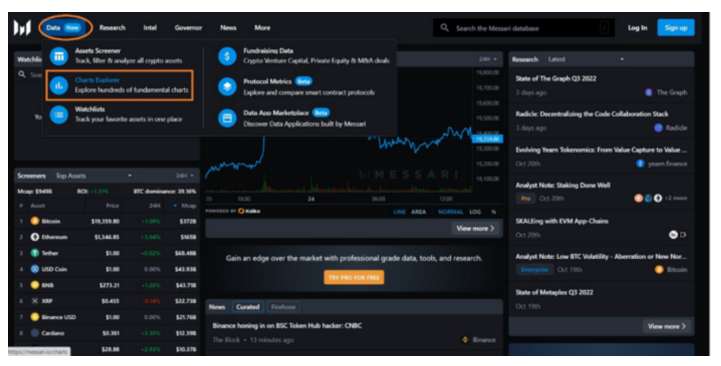Select Curated news filter
721x366 pixels.
pos(248,307)
